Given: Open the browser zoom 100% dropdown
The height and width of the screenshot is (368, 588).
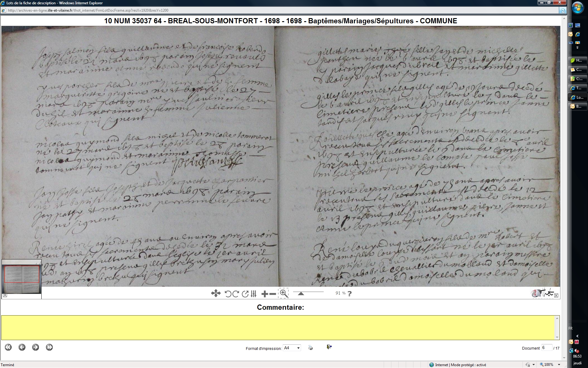Looking at the screenshot, I should (559, 365).
